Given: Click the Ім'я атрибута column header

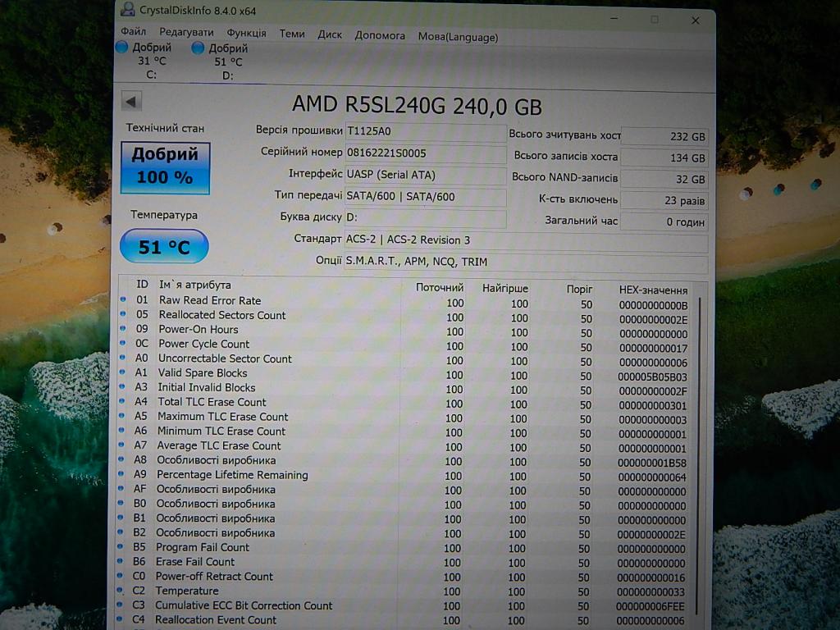Looking at the screenshot, I should (x=195, y=285).
